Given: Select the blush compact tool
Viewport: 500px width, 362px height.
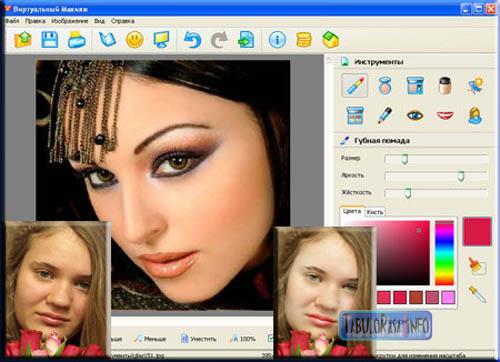Looking at the screenshot, I should [x=385, y=86].
